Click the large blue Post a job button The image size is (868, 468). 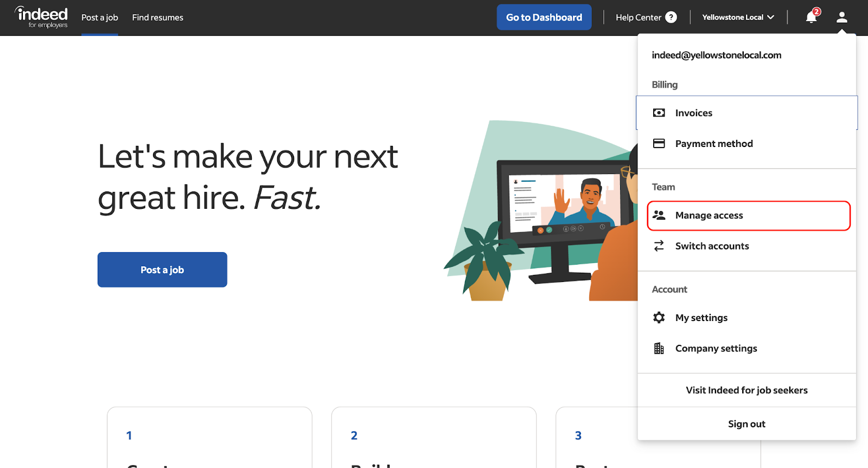162,270
